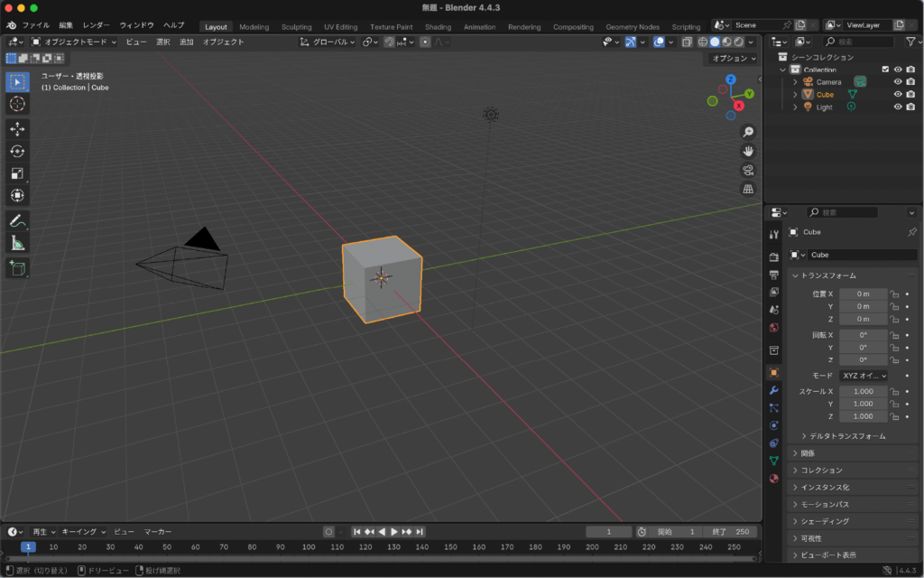Toggle proportional editing
924x578 pixels.
[425, 42]
